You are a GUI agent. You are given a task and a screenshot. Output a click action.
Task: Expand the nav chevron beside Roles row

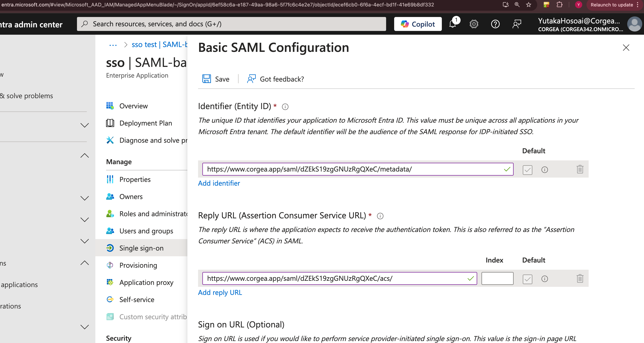pos(85,220)
